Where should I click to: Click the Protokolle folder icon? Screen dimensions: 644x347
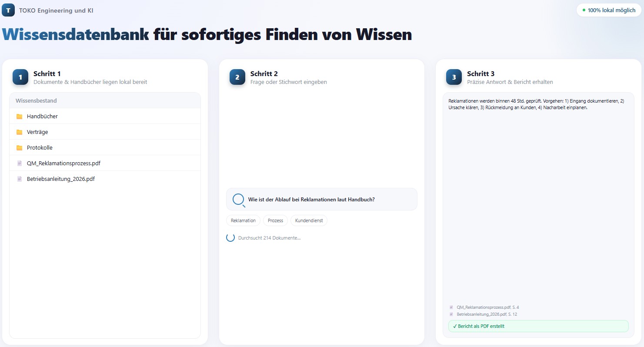(x=19, y=148)
